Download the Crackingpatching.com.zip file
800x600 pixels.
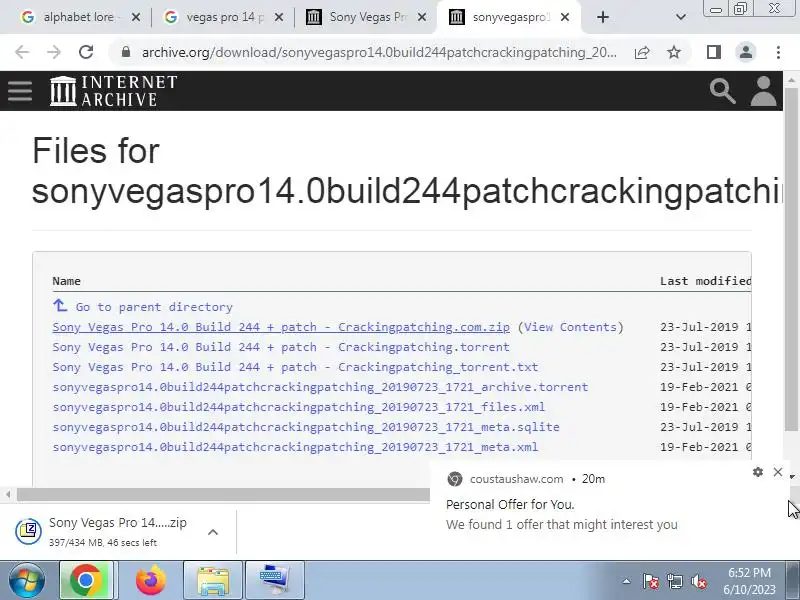point(281,327)
